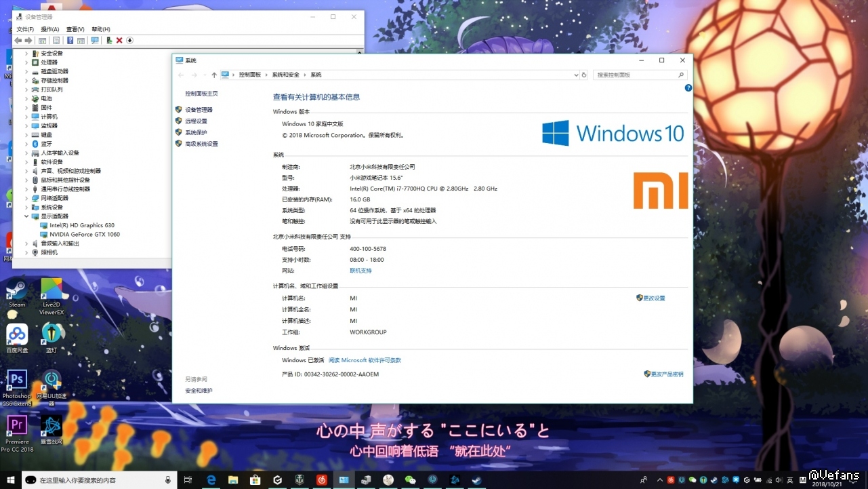The image size is (868, 489).
Task: Open the Windows Start menu
Action: coord(10,480)
